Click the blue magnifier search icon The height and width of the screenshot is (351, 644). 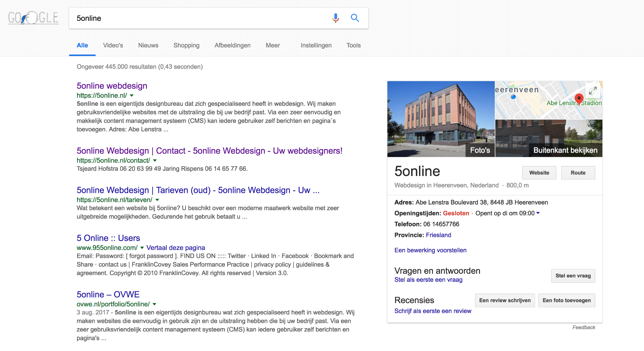click(x=355, y=18)
